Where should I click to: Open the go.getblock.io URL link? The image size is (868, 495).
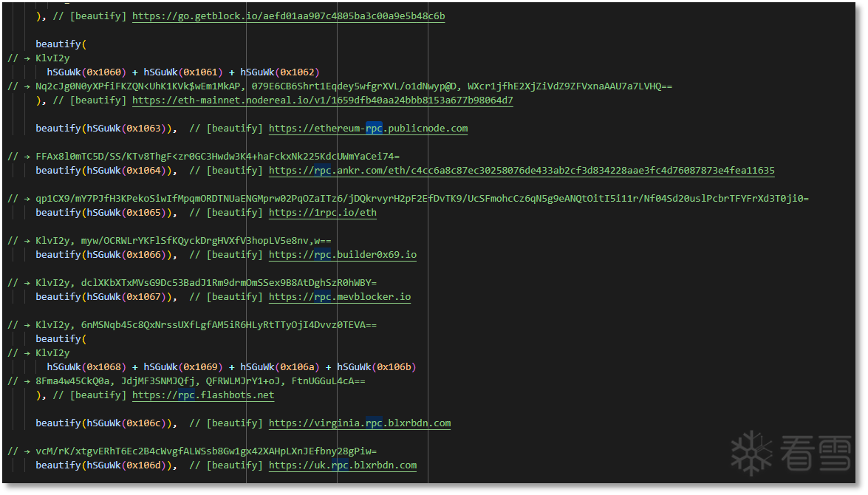288,16
